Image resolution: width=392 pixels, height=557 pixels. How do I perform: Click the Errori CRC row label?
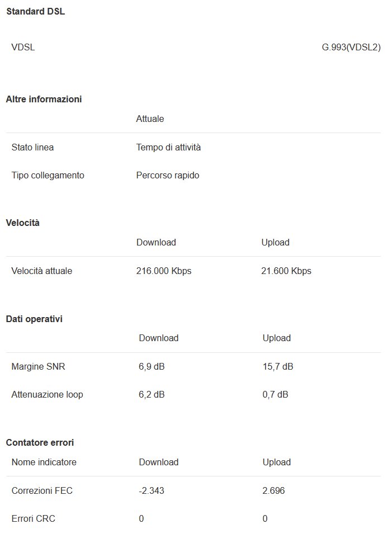click(33, 518)
